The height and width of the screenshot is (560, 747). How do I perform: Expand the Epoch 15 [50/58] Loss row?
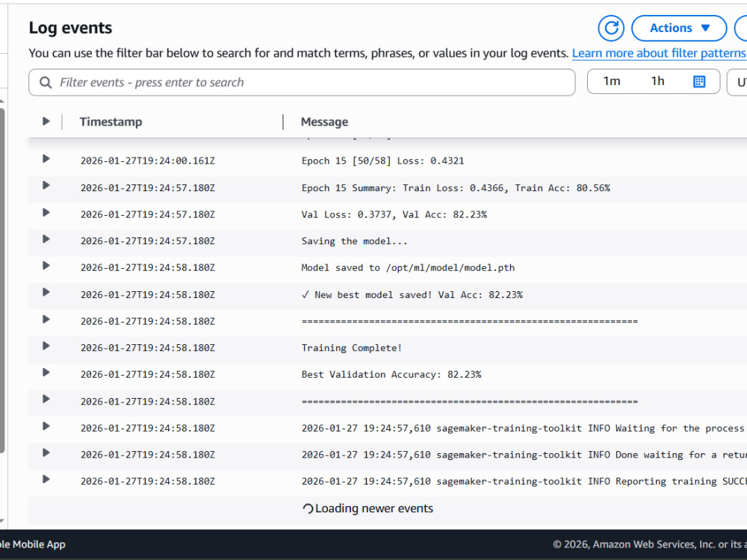tap(46, 158)
